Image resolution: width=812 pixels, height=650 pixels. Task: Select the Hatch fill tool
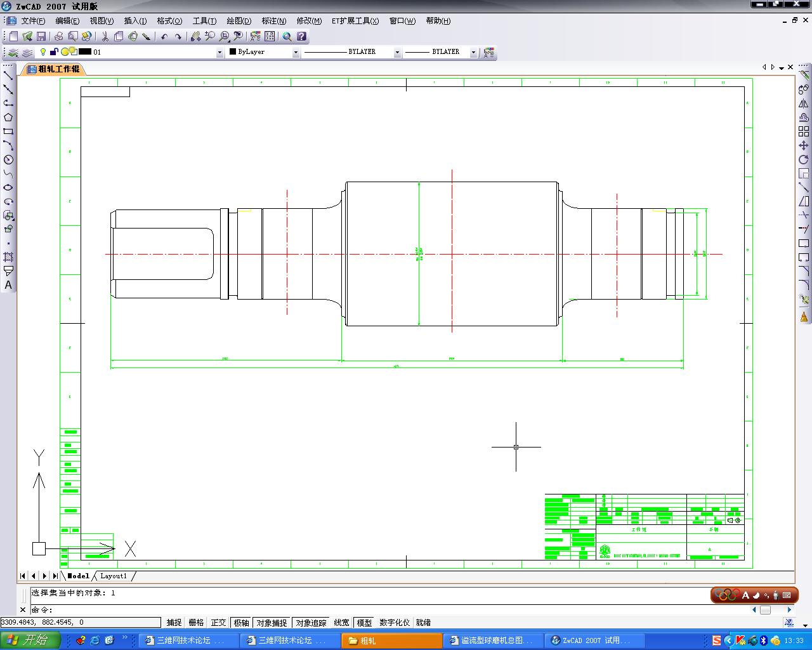pos(8,257)
